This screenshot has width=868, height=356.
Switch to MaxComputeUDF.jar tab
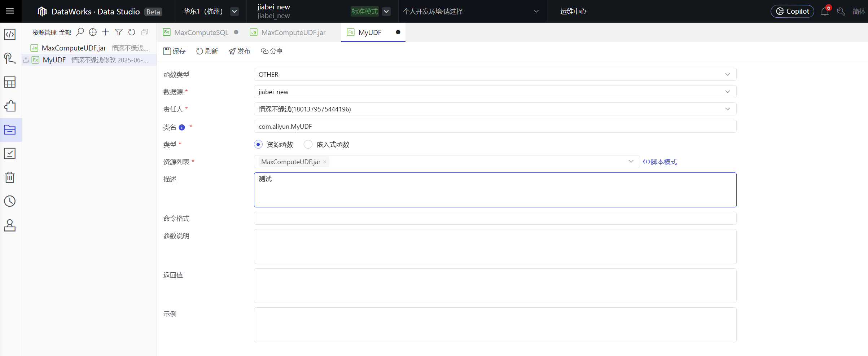point(293,32)
